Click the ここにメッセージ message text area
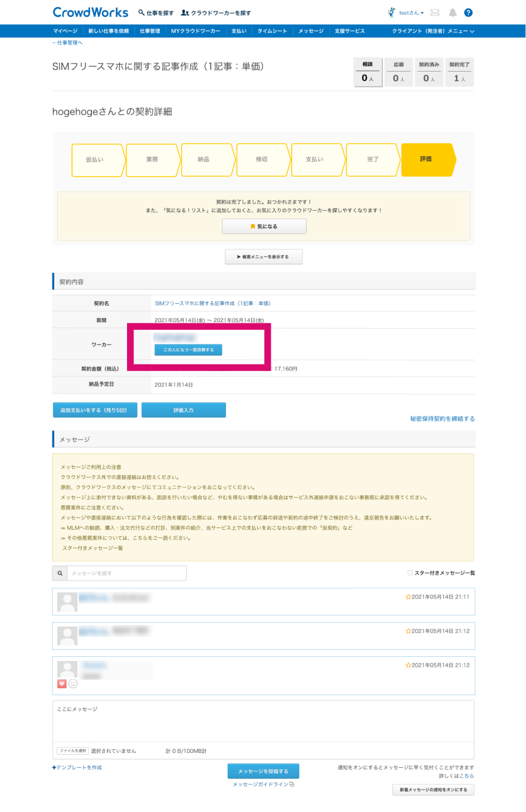The height and width of the screenshot is (812, 526). [263, 721]
